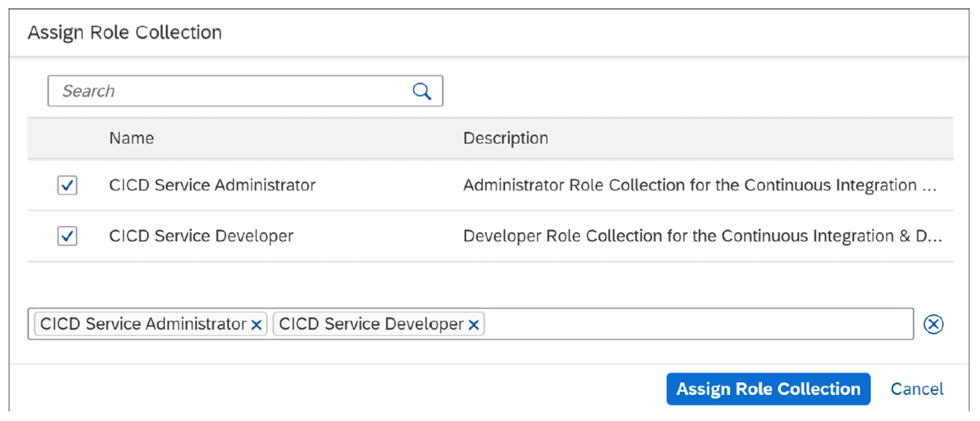Viewport: 980px width, 421px height.
Task: Remove CICD Service Administrator token
Action: 256,325
